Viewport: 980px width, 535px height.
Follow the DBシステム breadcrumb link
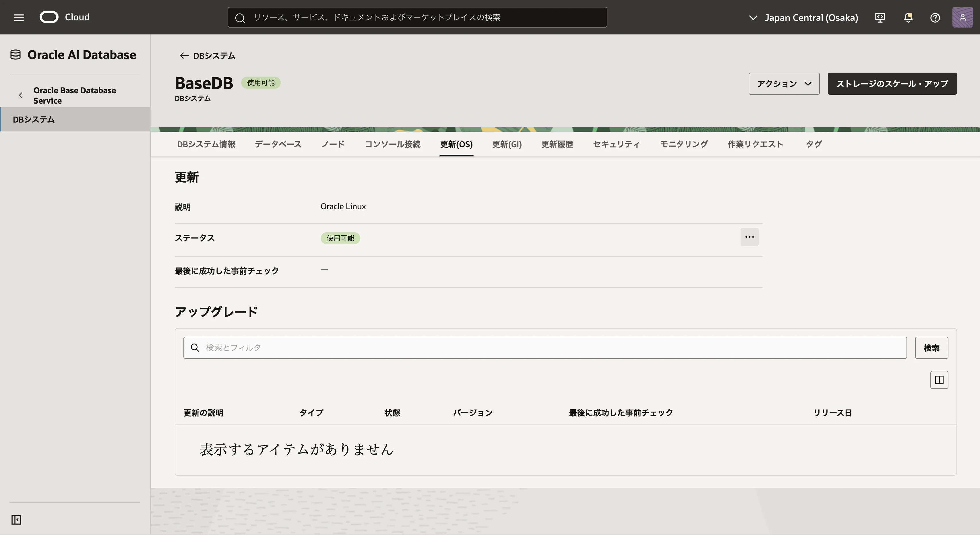[x=214, y=56]
